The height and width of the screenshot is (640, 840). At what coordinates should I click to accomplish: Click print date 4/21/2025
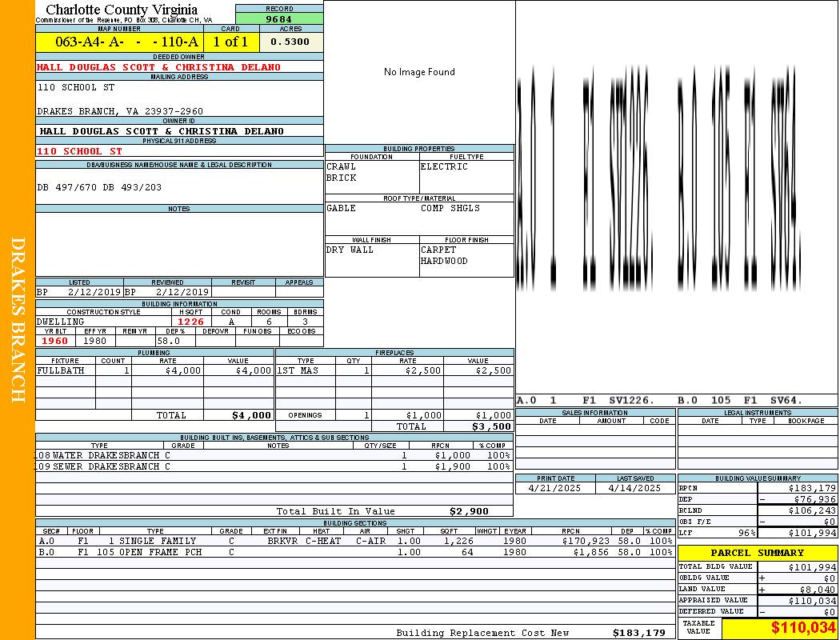554,489
